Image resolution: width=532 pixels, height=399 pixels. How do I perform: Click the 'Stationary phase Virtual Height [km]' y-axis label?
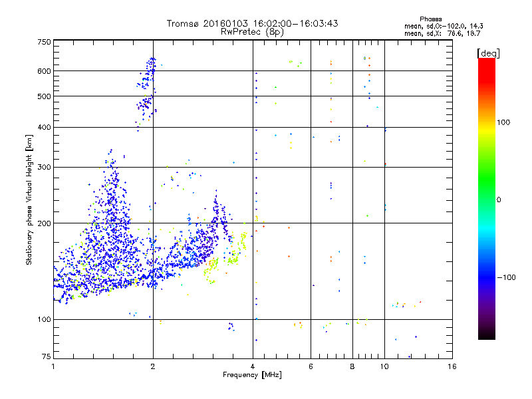click(x=29, y=199)
